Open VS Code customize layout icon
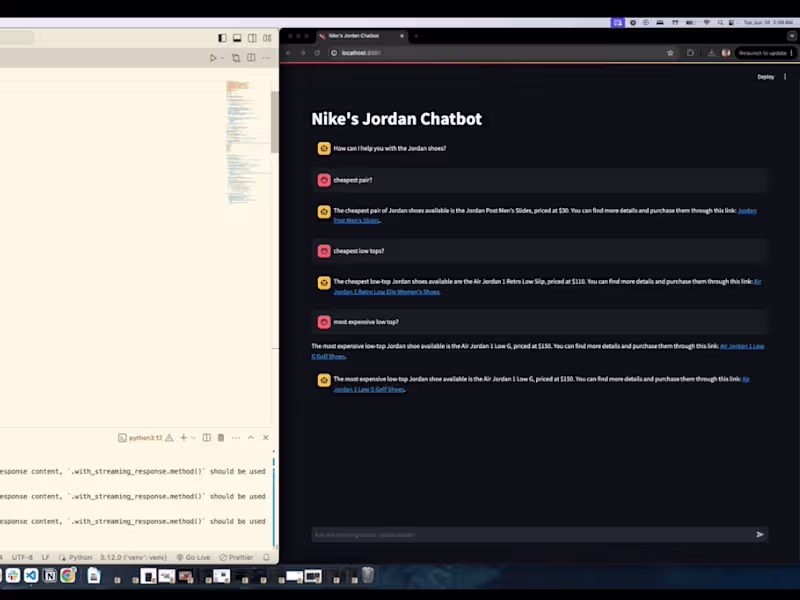Image resolution: width=800 pixels, height=600 pixels. click(267, 38)
